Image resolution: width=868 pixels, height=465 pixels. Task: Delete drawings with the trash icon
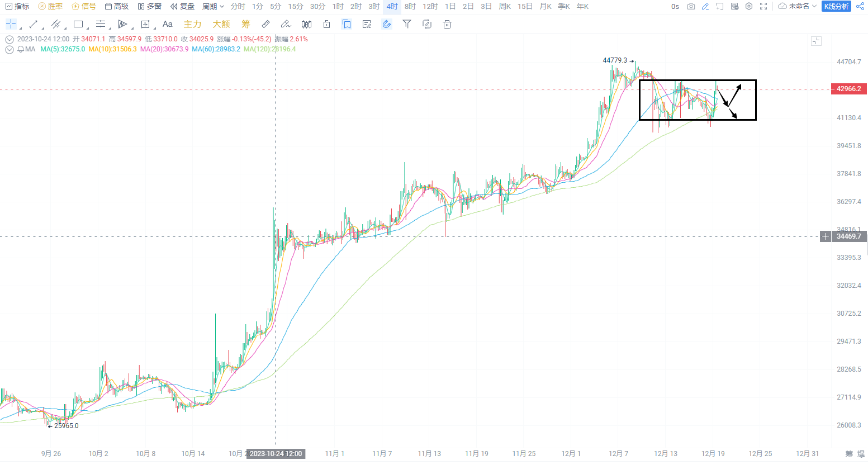447,24
